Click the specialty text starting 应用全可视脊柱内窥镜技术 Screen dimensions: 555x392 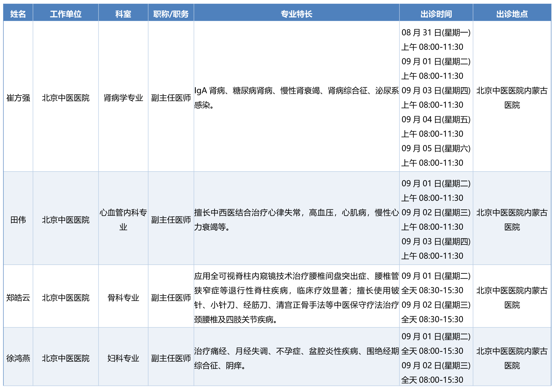pyautogui.click(x=297, y=298)
